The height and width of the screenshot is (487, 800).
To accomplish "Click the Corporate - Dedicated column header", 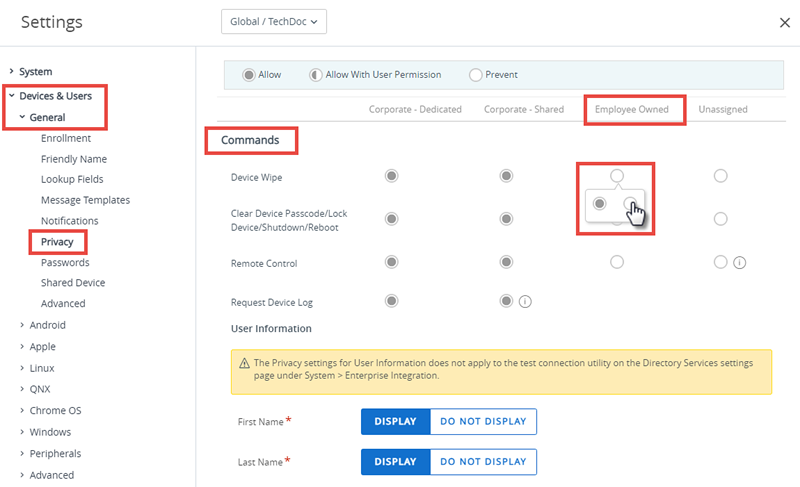I will click(x=415, y=109).
